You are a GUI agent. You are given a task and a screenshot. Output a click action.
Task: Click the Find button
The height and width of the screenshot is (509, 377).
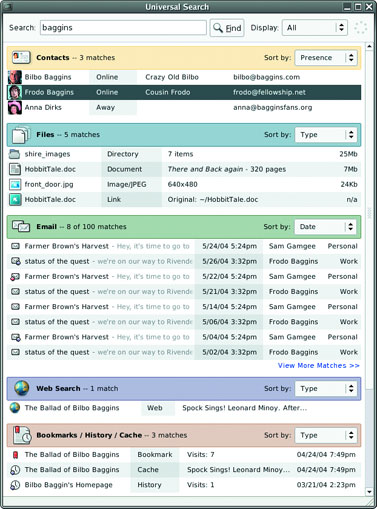pyautogui.click(x=227, y=28)
